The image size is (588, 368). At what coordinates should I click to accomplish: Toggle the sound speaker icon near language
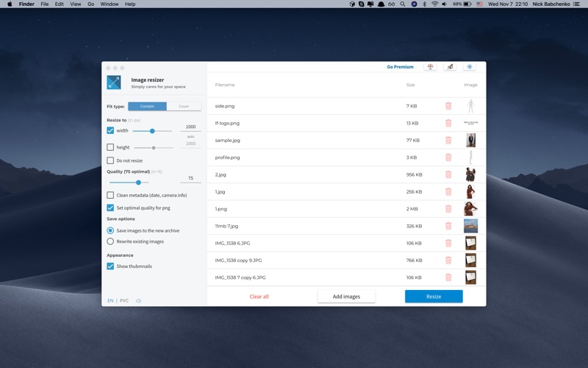point(138,301)
